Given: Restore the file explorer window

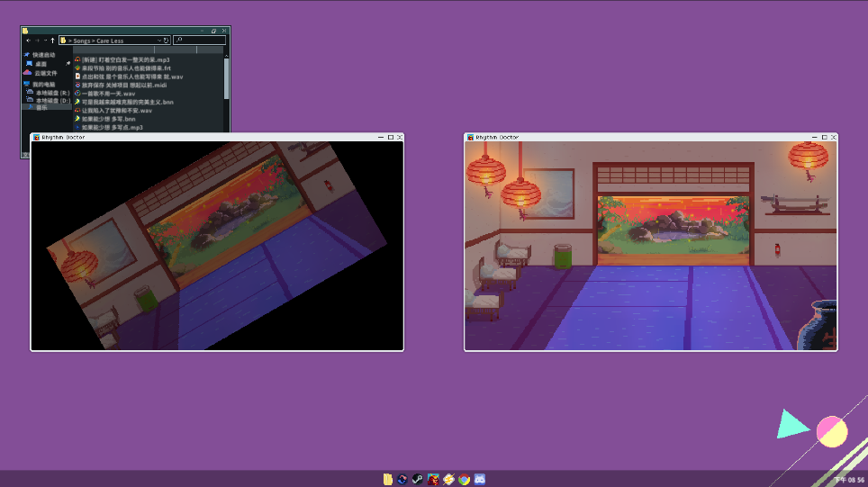Looking at the screenshot, I should pos(213,31).
